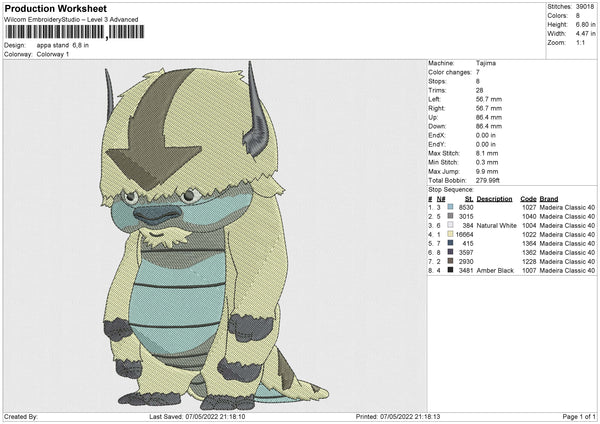Click the 'Brand' column header
The height and width of the screenshot is (424, 600).
click(549, 199)
